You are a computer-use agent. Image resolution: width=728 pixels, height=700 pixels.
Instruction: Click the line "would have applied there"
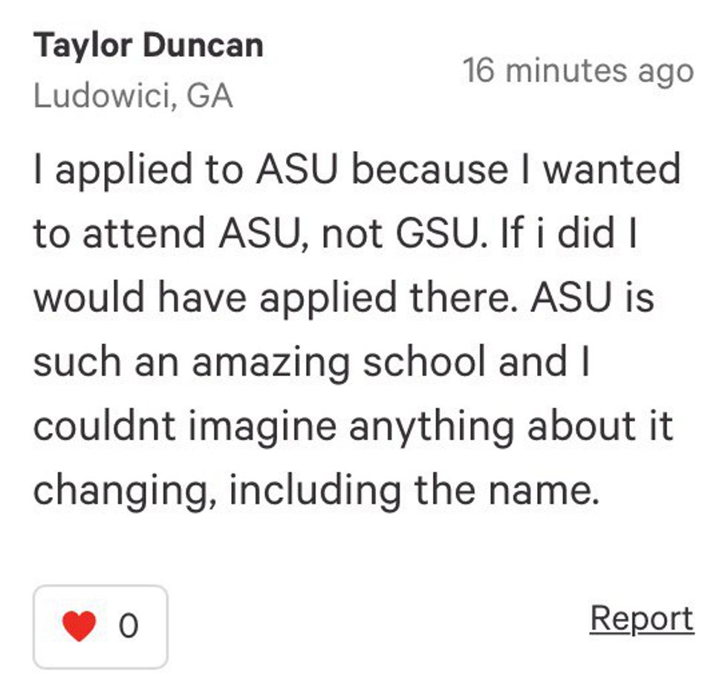[x=343, y=299]
